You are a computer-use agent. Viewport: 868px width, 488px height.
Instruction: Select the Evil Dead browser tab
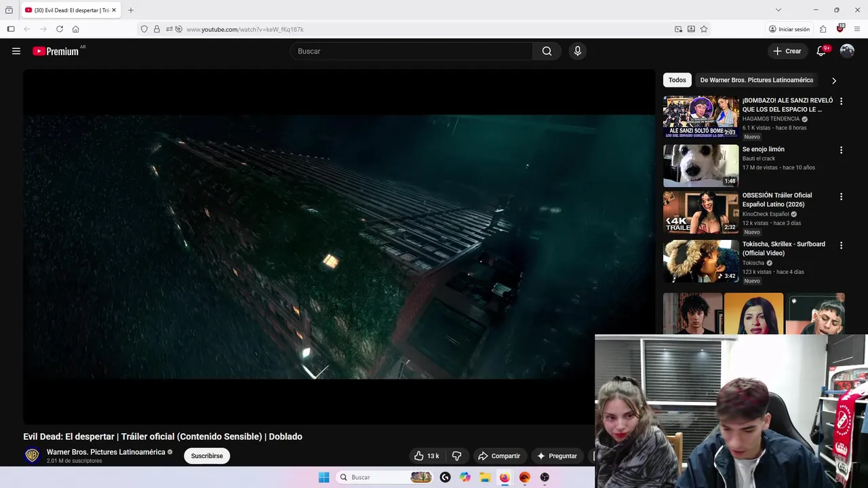coord(71,10)
